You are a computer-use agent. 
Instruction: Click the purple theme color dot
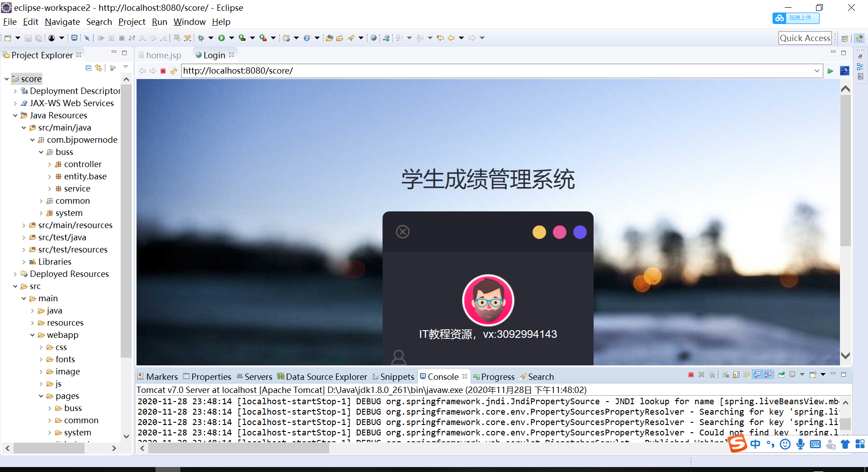(580, 232)
